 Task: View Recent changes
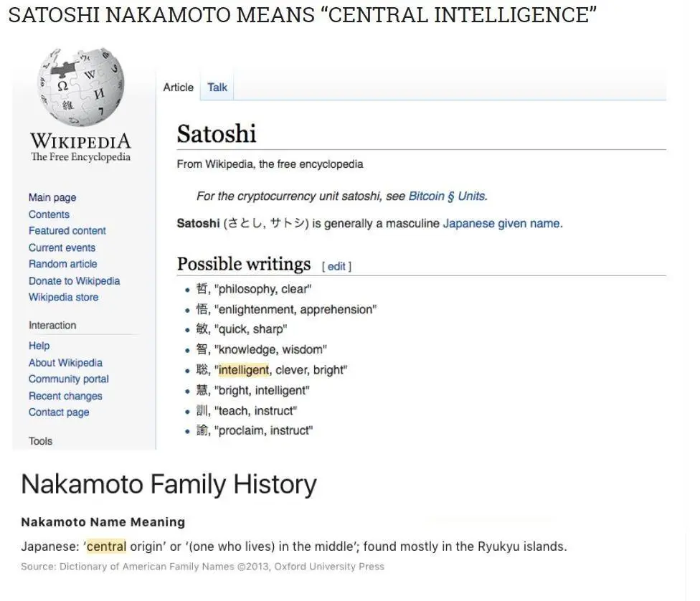click(65, 396)
